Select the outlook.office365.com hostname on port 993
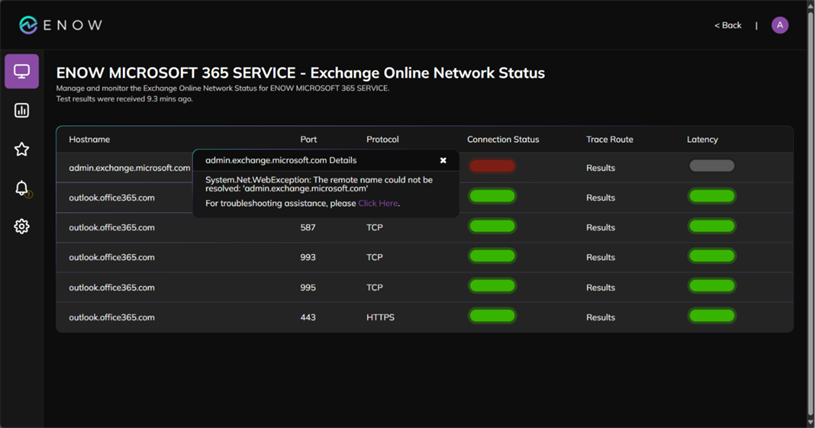815x428 pixels. (112, 257)
